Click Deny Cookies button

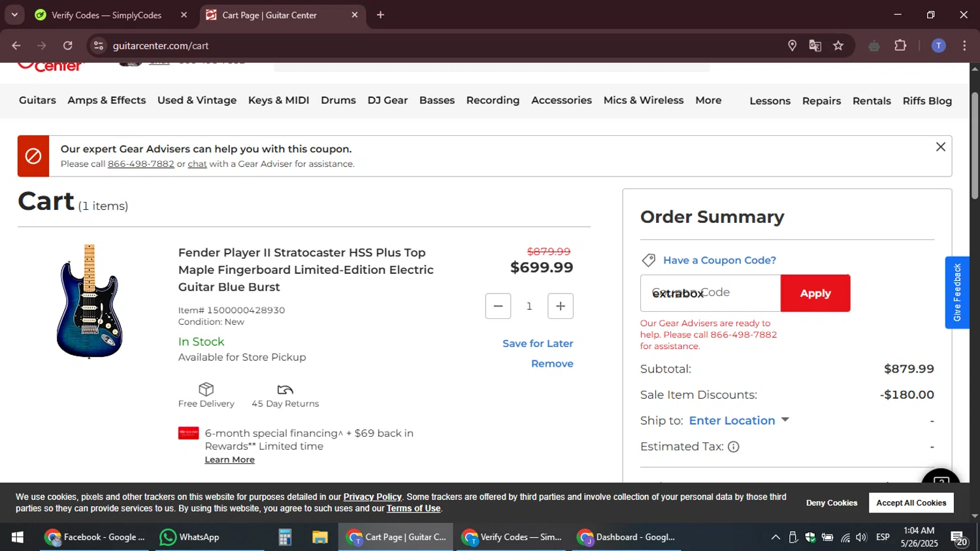pos(831,503)
